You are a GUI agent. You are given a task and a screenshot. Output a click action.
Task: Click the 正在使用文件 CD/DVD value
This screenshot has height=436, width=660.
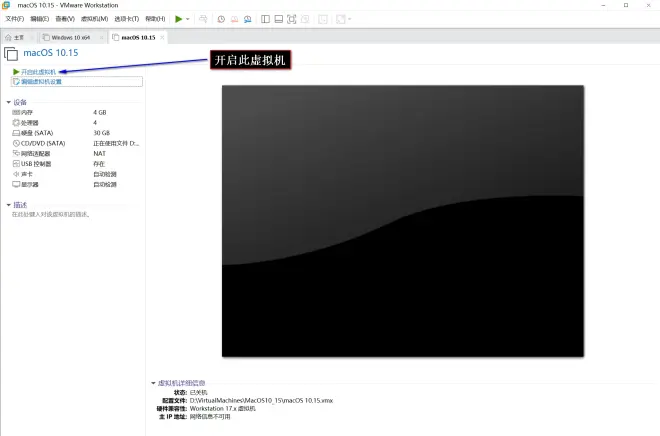[116, 143]
